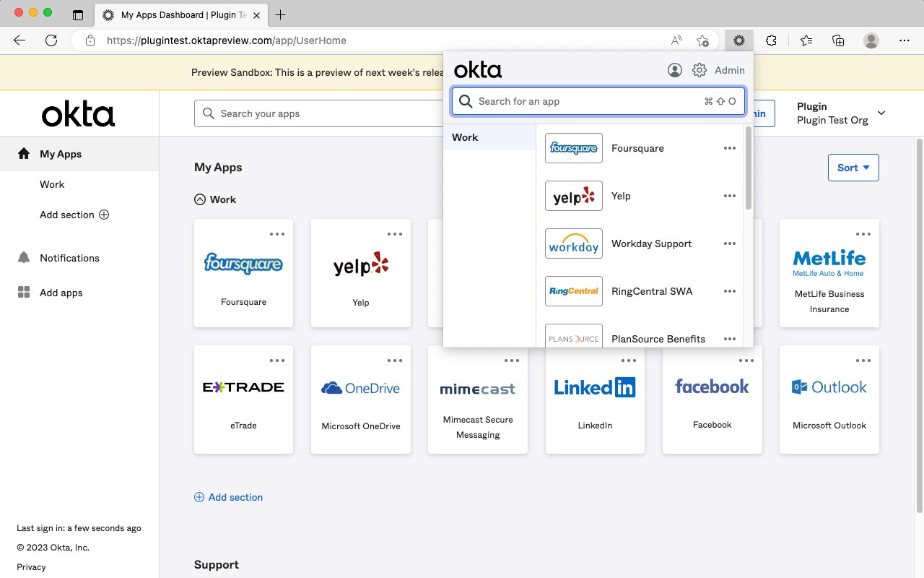Select My Apps in the sidebar
The width and height of the screenshot is (924, 578).
click(79, 154)
